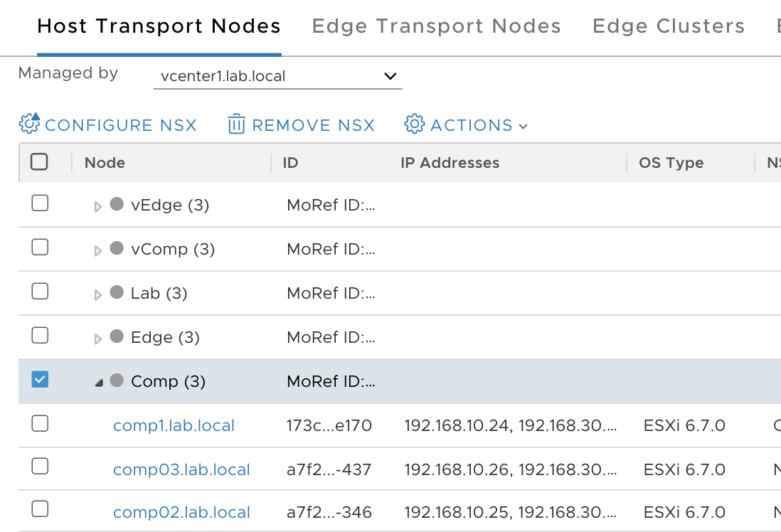
Task: Open comp03.lab.local node details
Action: tap(181, 469)
